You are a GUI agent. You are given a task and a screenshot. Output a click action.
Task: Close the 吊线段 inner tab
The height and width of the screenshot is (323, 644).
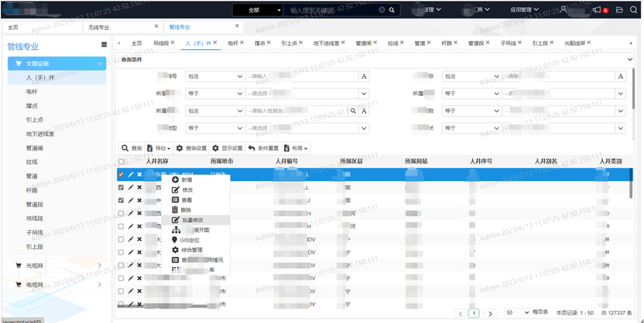[x=172, y=43]
